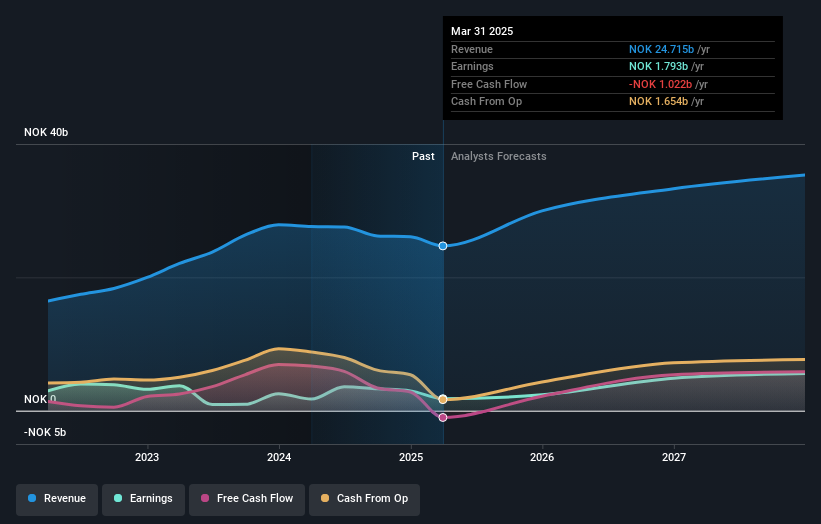
Task: Click the 2025 x-axis label
Action: click(411, 458)
